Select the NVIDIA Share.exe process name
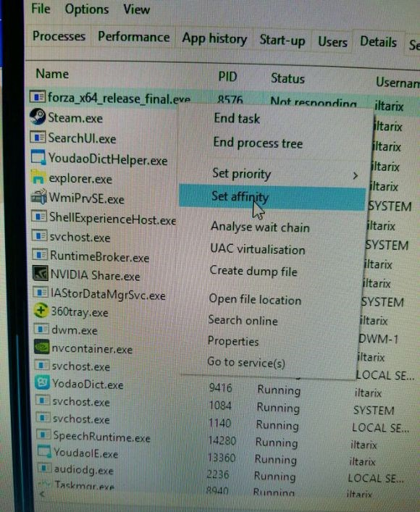The height and width of the screenshot is (512, 420). click(x=96, y=275)
